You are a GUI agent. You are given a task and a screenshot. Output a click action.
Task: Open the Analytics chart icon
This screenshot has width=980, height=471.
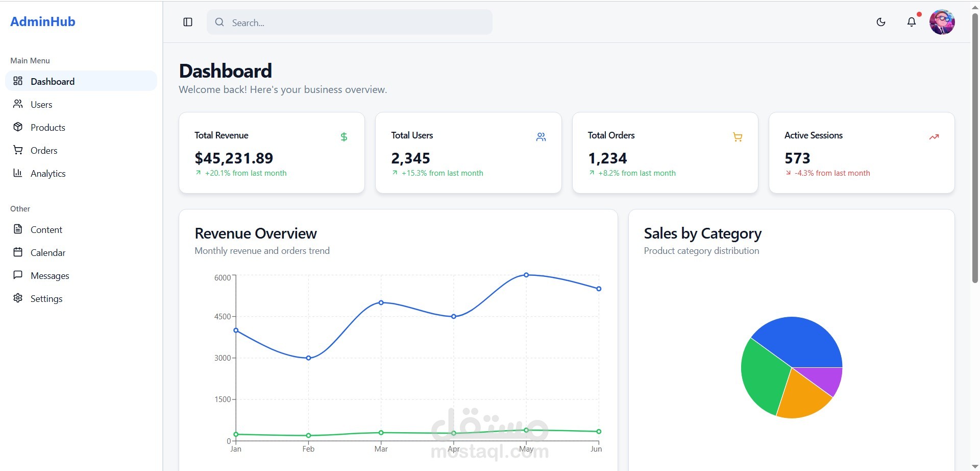18,173
